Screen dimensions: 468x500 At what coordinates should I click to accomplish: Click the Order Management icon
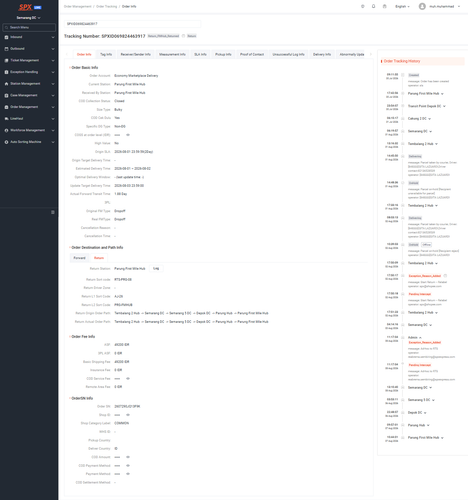pyautogui.click(x=6, y=107)
